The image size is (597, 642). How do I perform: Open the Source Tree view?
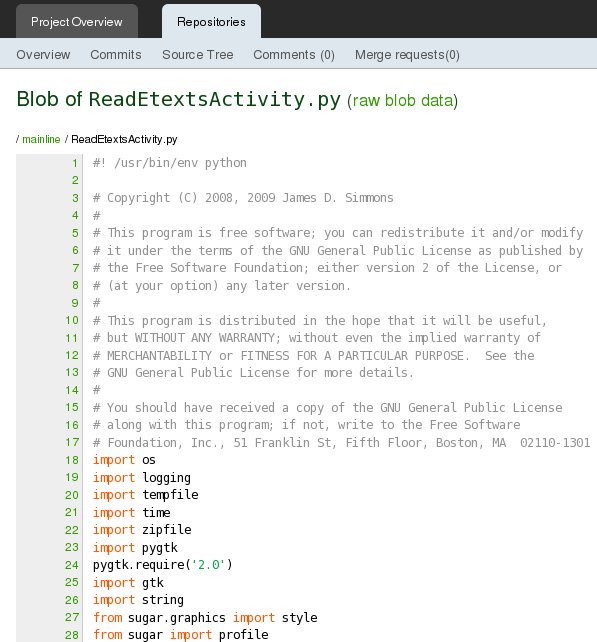pyautogui.click(x=198, y=55)
